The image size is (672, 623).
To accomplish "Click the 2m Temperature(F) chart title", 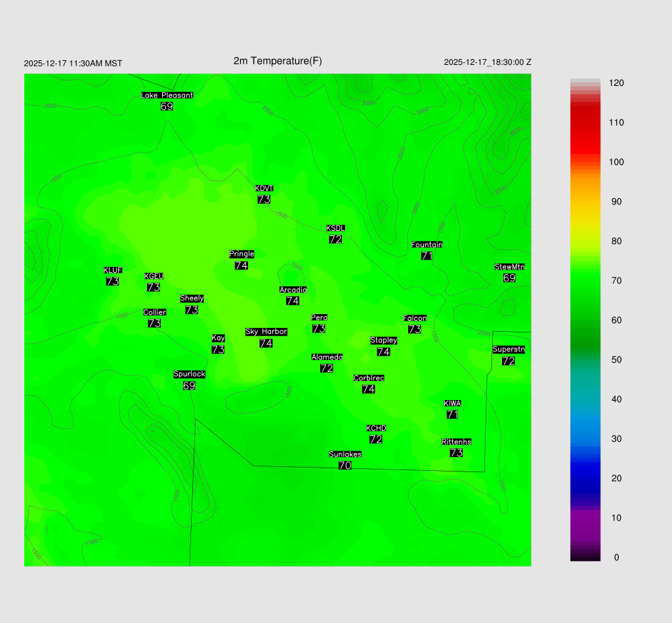I will [x=278, y=61].
